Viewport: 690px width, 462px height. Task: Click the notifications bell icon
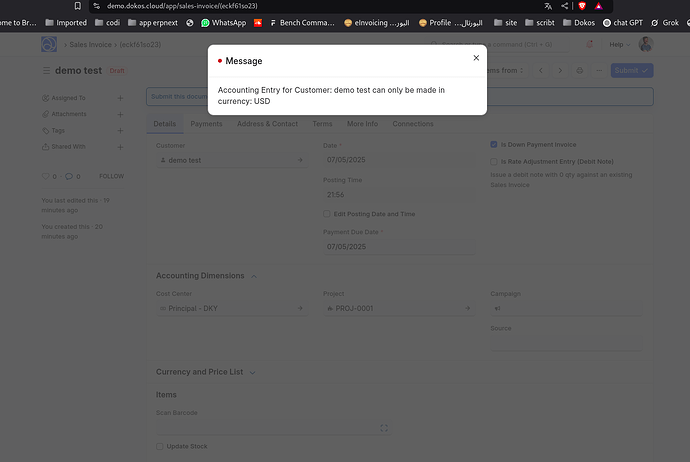[589, 44]
